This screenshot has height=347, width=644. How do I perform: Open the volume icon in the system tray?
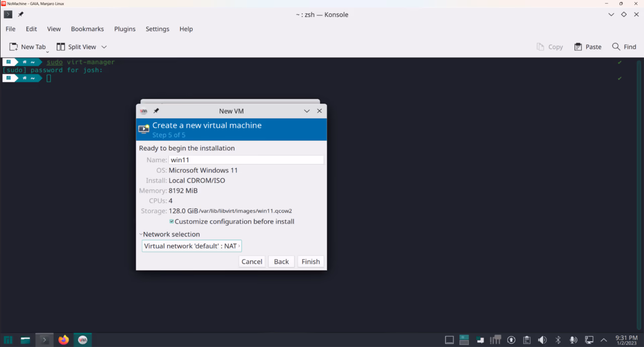tap(542, 339)
